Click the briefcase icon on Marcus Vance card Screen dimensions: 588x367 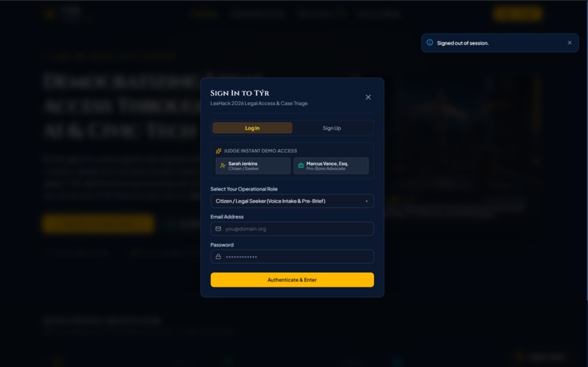click(x=301, y=166)
